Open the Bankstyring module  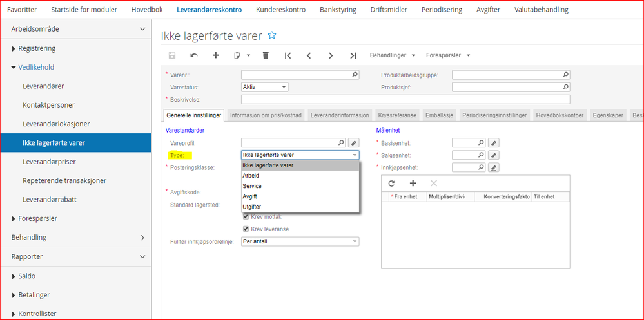click(338, 10)
